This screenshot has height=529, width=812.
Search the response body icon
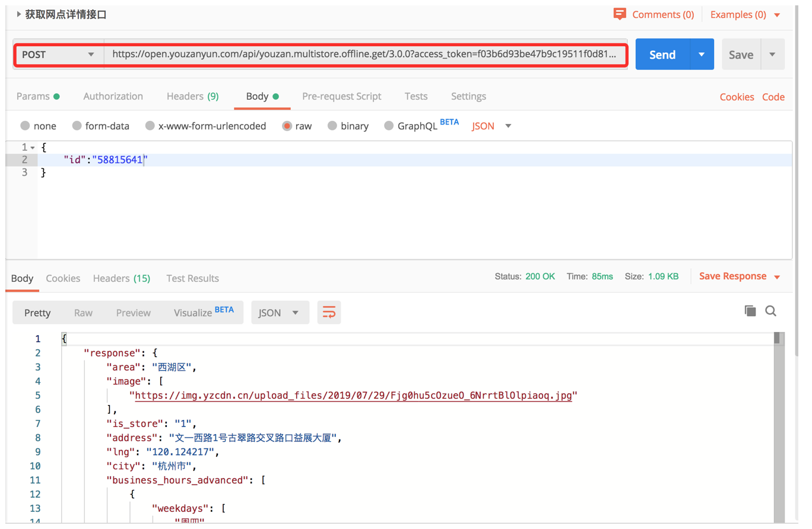[x=771, y=311]
